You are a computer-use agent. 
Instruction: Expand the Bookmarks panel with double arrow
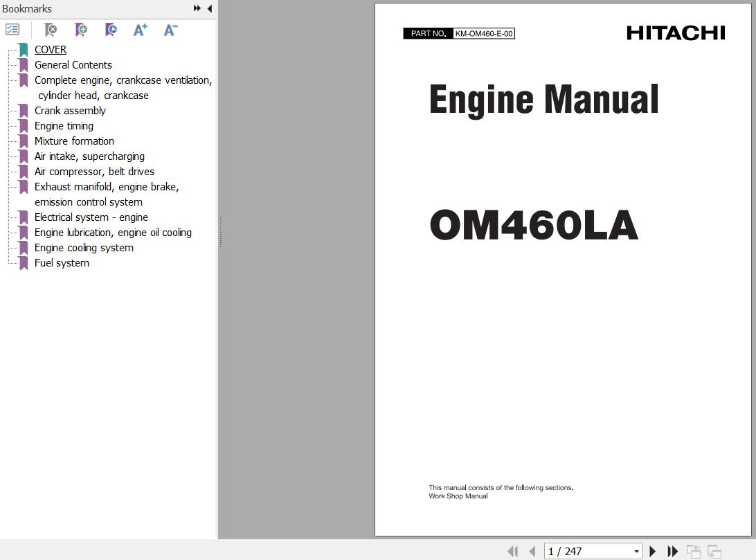pyautogui.click(x=197, y=8)
